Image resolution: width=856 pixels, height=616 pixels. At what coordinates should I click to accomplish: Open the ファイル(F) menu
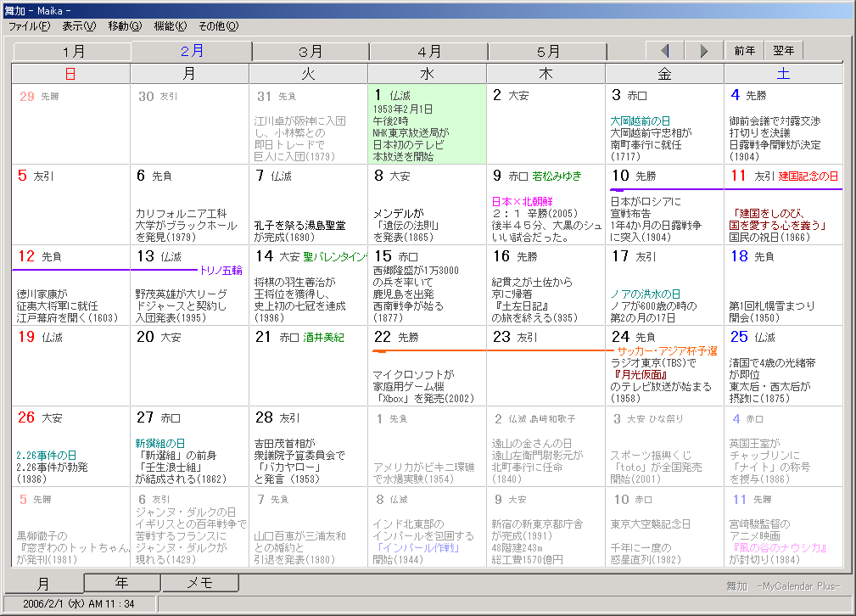(x=30, y=26)
